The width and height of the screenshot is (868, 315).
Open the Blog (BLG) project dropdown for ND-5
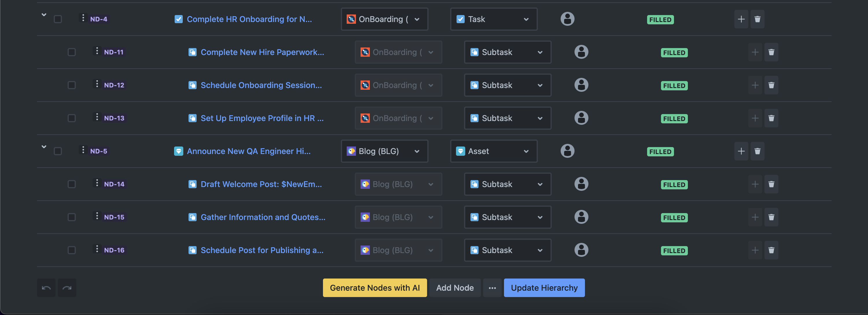384,151
